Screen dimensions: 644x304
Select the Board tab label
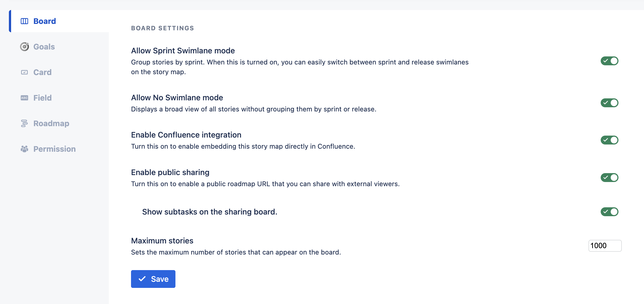[45, 21]
